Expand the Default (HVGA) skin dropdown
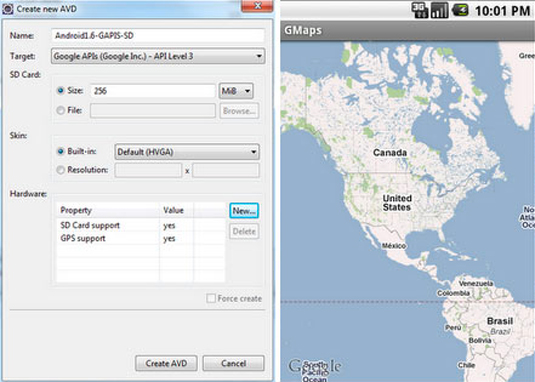Viewport: 535px width, 382px height. tap(187, 152)
